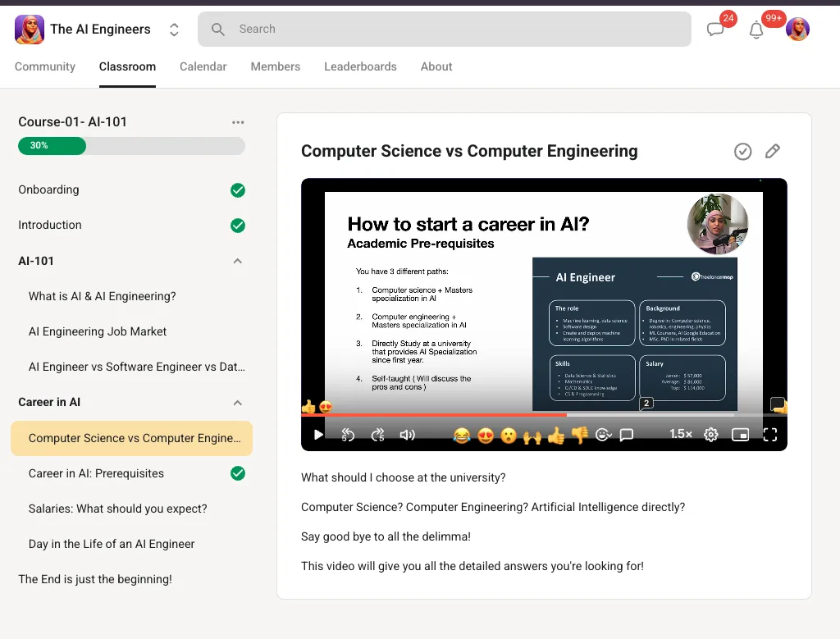
Task: Open the notifications bell
Action: point(756,30)
